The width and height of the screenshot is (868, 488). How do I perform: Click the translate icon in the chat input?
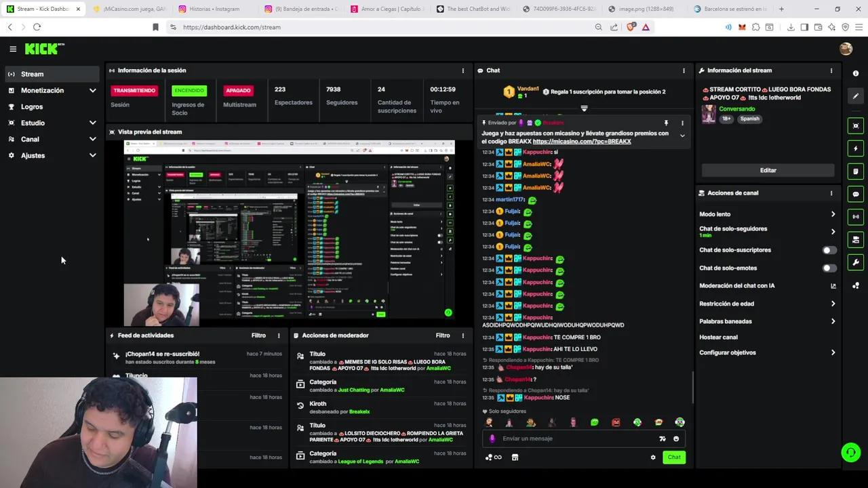point(663,439)
